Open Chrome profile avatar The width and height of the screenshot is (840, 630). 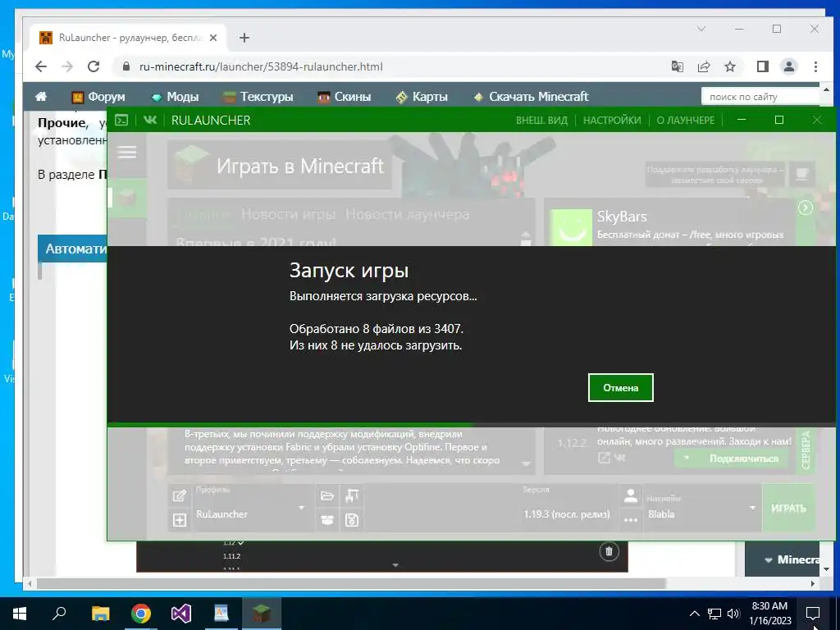tap(788, 66)
